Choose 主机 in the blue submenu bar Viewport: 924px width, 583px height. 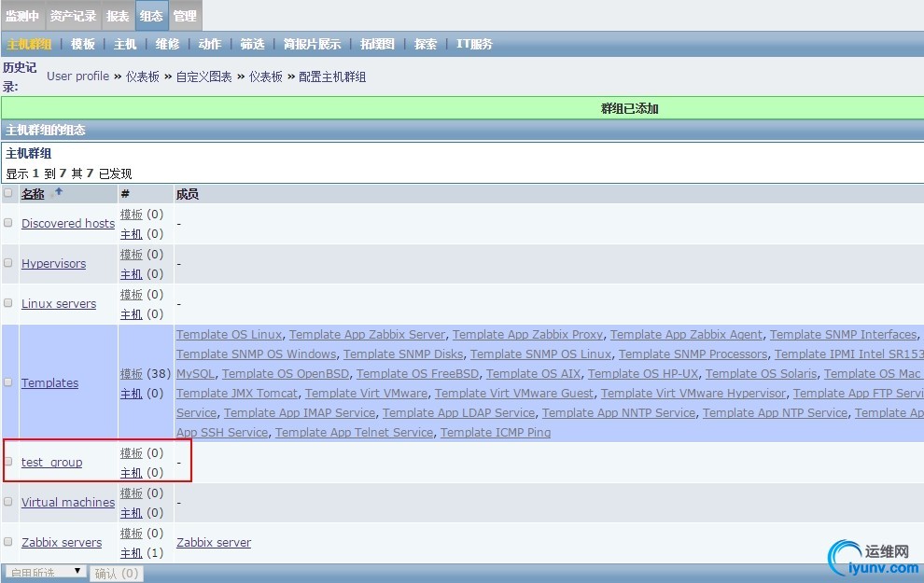125,44
